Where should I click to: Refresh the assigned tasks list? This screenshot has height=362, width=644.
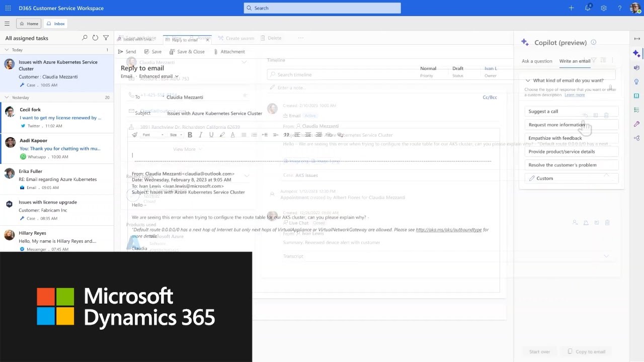pos(95,38)
